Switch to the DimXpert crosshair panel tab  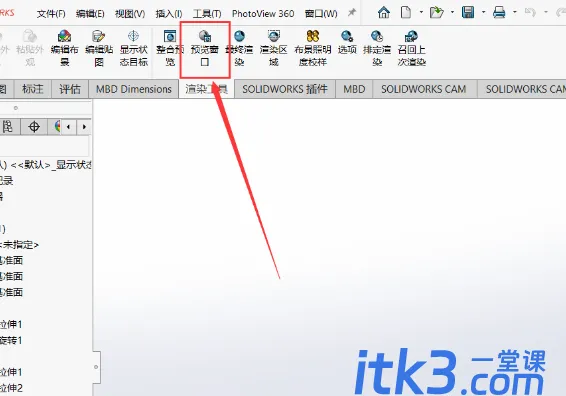34,127
